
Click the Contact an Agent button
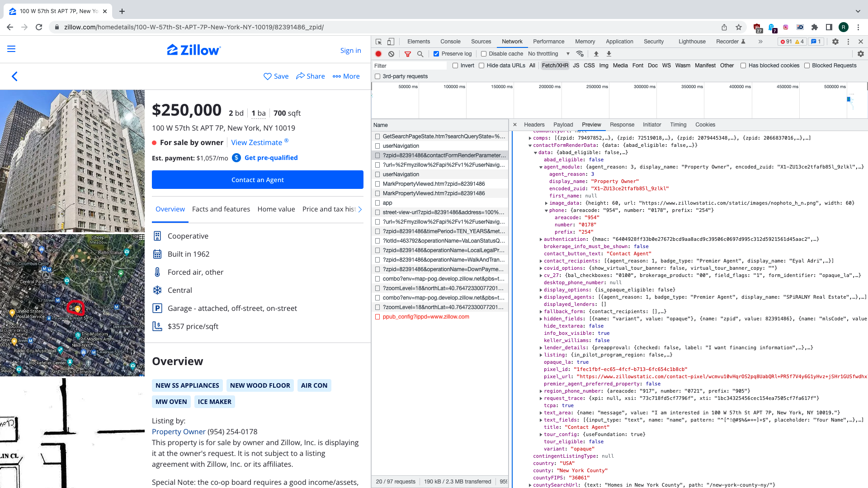[258, 180]
